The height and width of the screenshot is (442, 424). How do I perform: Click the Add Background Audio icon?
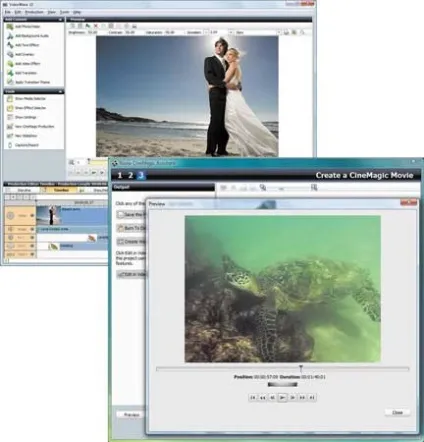10,36
